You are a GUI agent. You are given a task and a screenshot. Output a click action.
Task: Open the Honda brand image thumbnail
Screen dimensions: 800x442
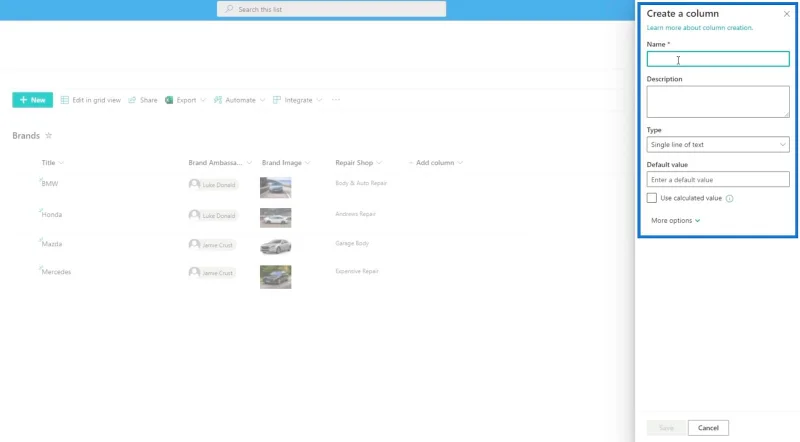point(276,218)
